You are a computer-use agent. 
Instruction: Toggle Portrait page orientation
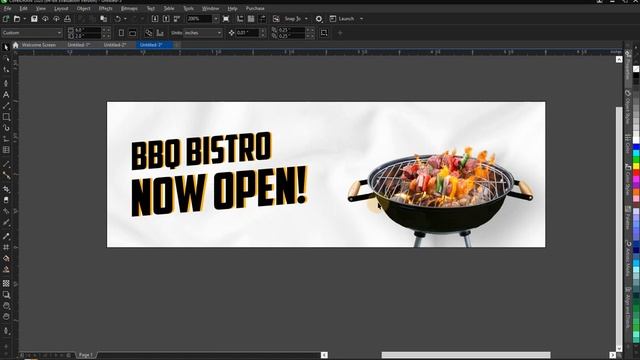(x=121, y=33)
